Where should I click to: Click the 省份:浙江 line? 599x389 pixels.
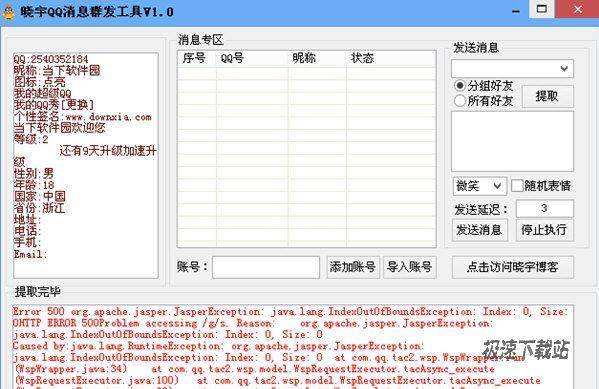point(39,208)
